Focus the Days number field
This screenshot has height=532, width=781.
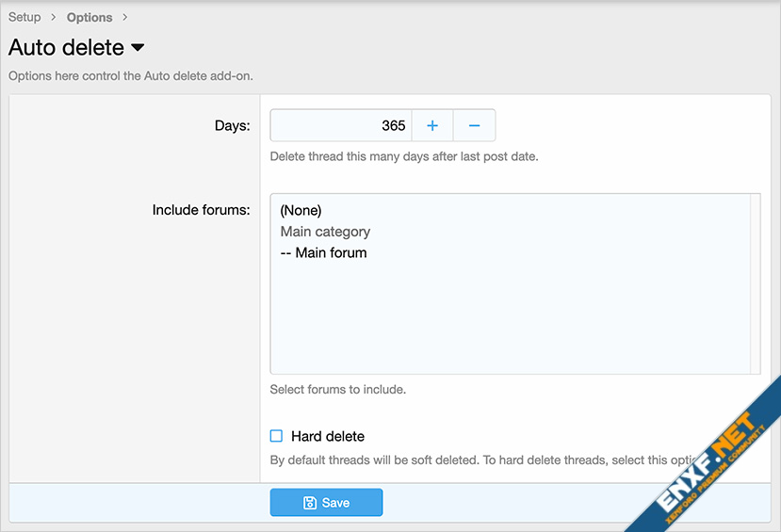[x=341, y=125]
